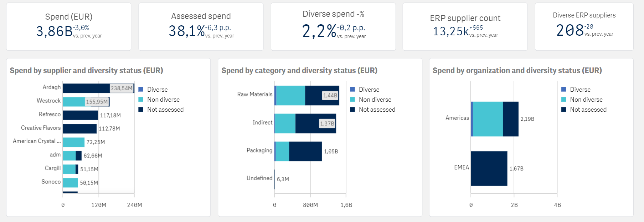Click Not assessed legend swatch in organization chart

pyautogui.click(x=564, y=110)
